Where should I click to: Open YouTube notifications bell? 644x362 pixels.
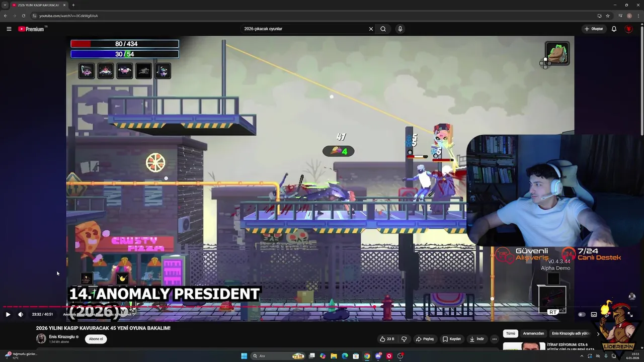[x=614, y=29]
